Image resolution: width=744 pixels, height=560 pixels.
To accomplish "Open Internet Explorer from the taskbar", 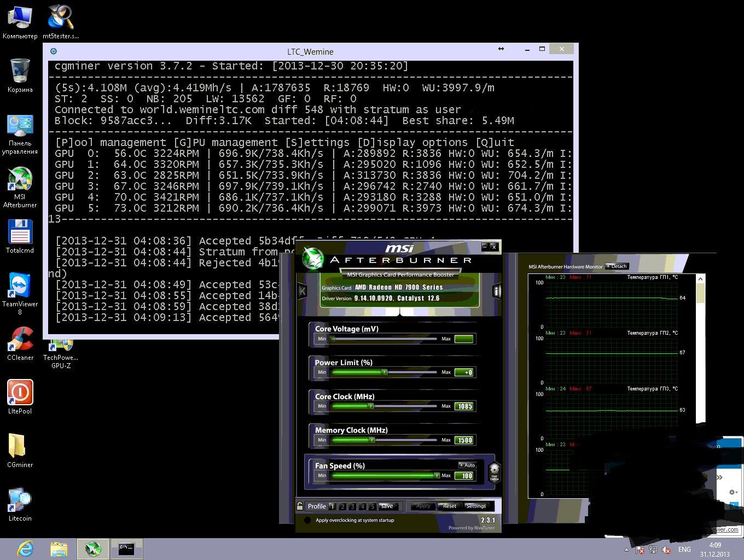I will pos(25,549).
